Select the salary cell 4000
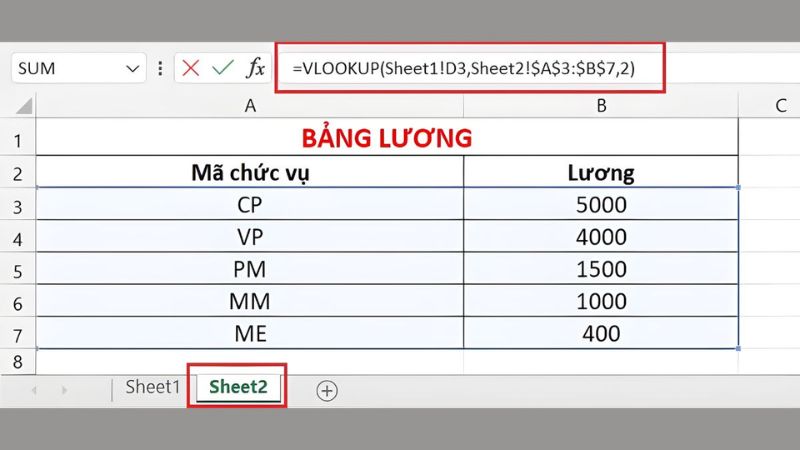This screenshot has width=800, height=450. pos(601,237)
